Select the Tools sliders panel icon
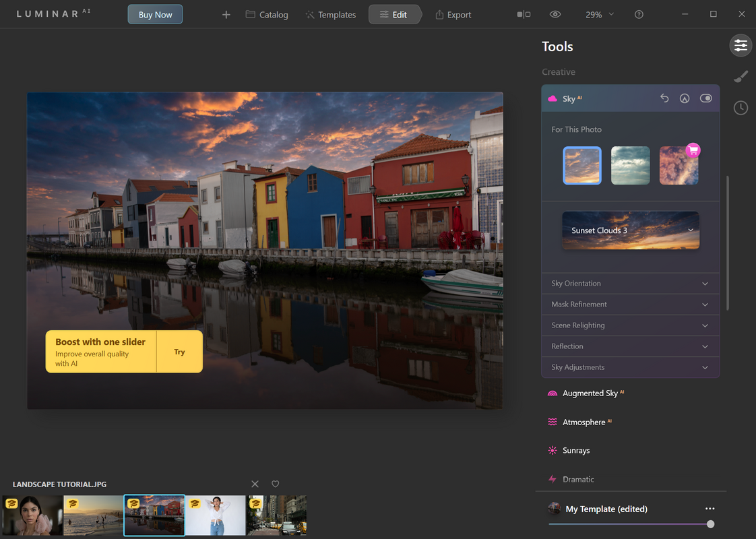 click(x=741, y=46)
